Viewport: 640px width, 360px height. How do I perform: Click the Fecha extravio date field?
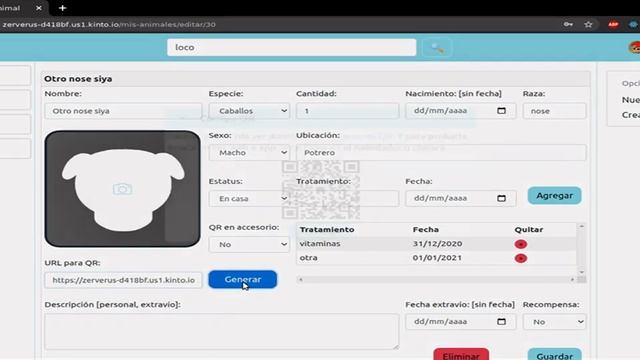(x=460, y=322)
